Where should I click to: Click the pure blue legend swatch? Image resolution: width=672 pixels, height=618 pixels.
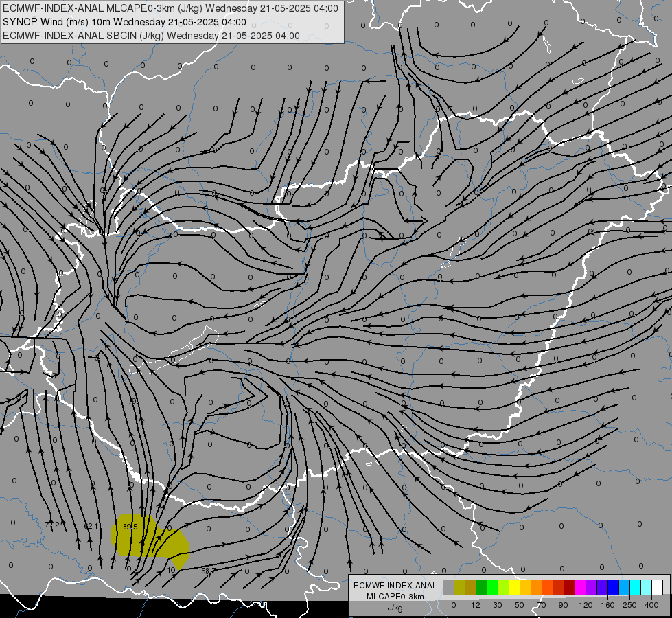pyautogui.click(x=613, y=587)
